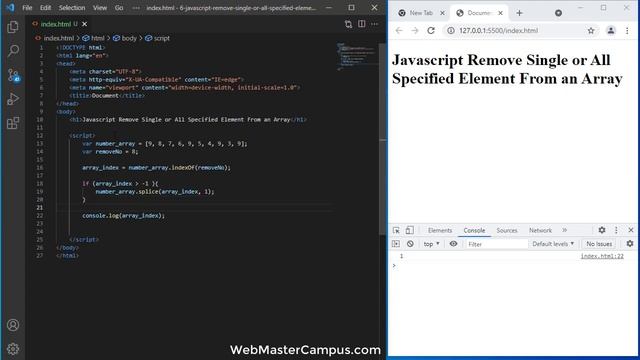Open the Source Control view
The width and height of the screenshot is (640, 360).
[13, 75]
